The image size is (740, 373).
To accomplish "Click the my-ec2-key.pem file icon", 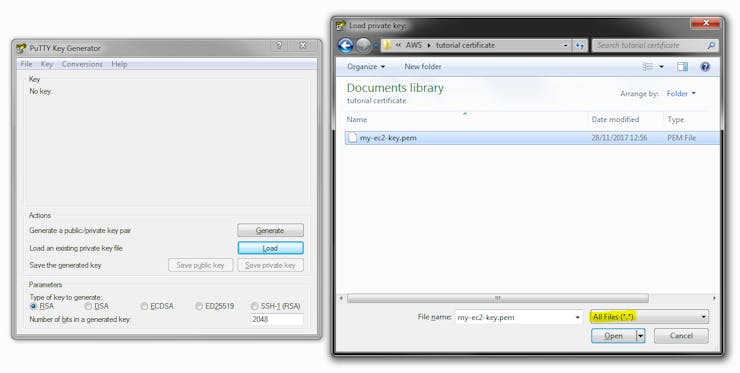I will pos(352,138).
